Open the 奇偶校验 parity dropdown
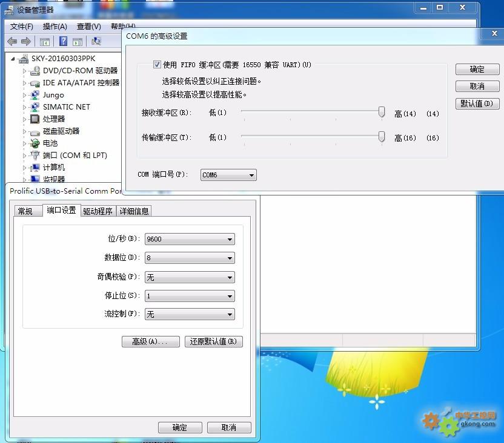 click(x=190, y=277)
